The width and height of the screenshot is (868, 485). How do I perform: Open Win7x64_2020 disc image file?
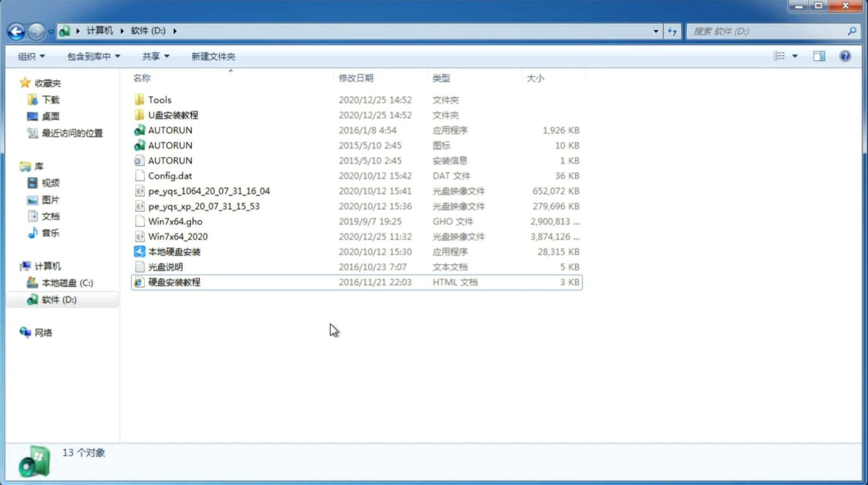177,236
